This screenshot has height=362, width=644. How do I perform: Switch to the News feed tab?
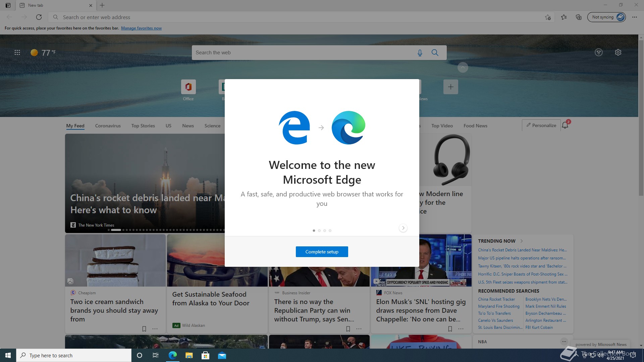pyautogui.click(x=188, y=126)
